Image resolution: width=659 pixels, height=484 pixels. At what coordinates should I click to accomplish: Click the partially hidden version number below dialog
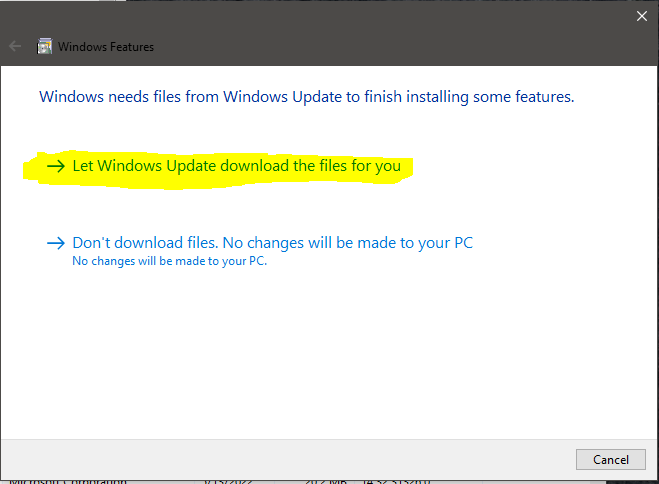coord(397,481)
